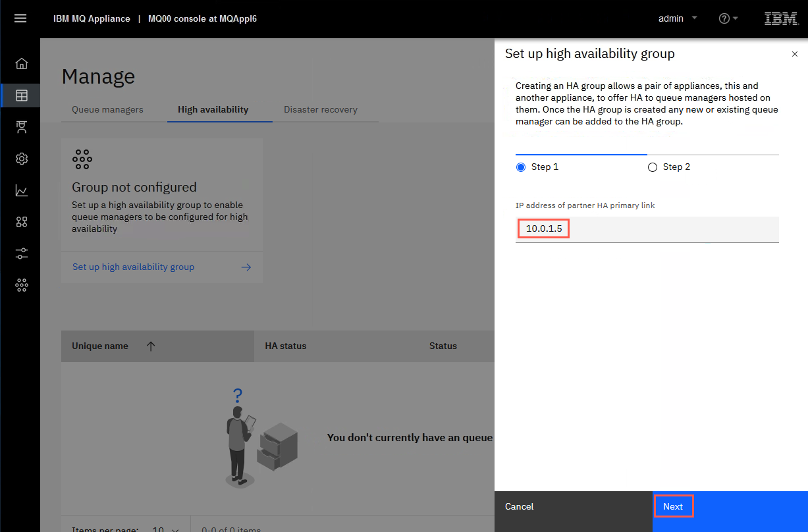Click the help question mark icon
Viewport: 808px width, 532px height.
pos(724,18)
